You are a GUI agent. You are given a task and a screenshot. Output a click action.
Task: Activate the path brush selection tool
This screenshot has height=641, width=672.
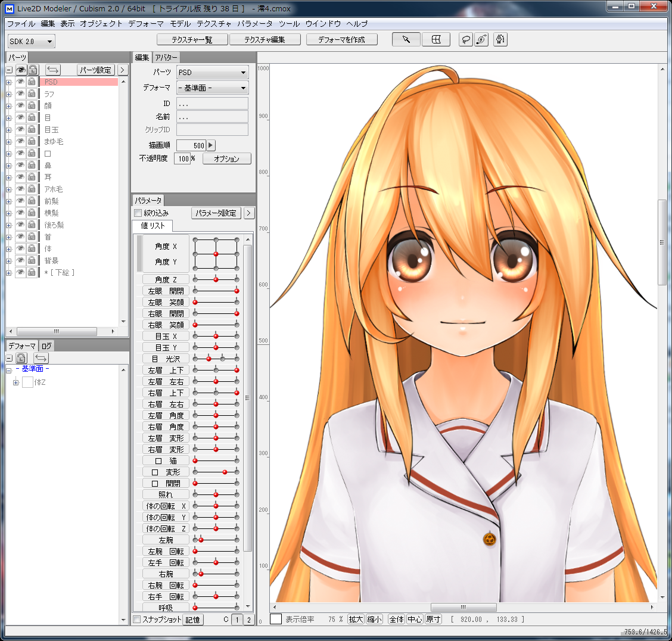pyautogui.click(x=482, y=40)
